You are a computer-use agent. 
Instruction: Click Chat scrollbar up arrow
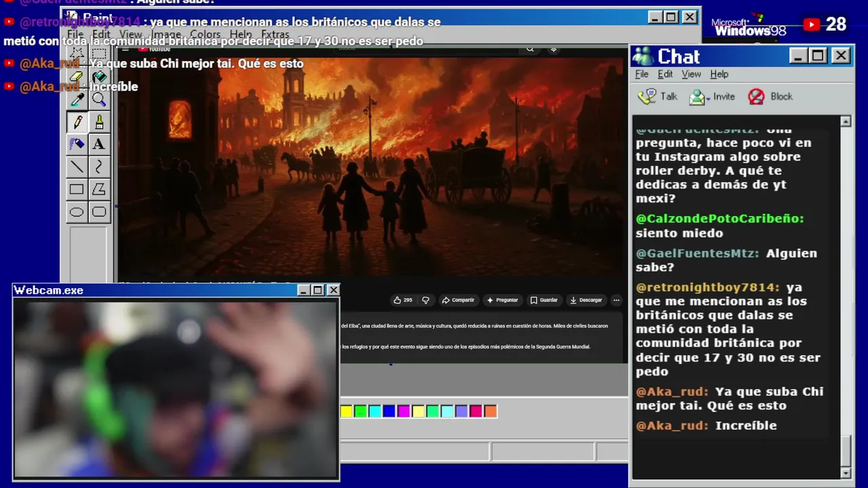pos(846,122)
